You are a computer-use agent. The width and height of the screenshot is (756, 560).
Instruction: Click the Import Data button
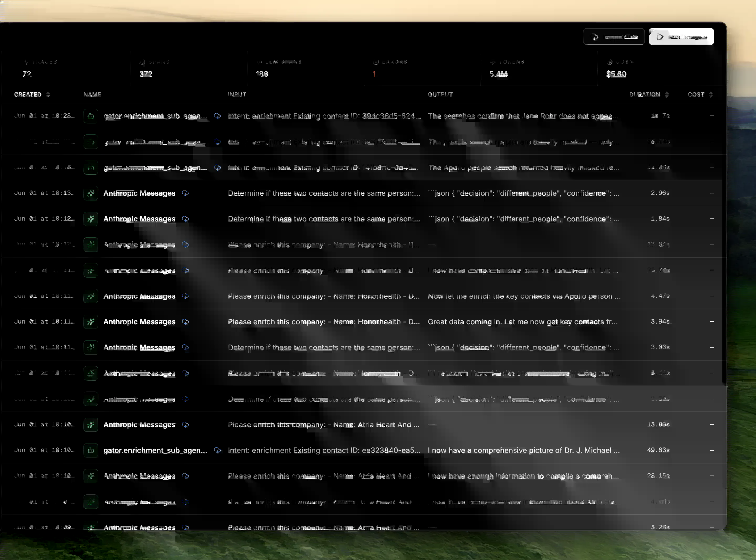(614, 37)
